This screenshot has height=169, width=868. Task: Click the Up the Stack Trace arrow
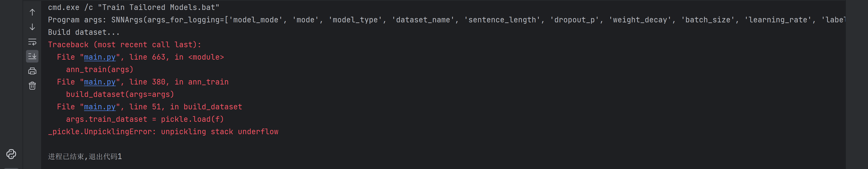tap(32, 12)
